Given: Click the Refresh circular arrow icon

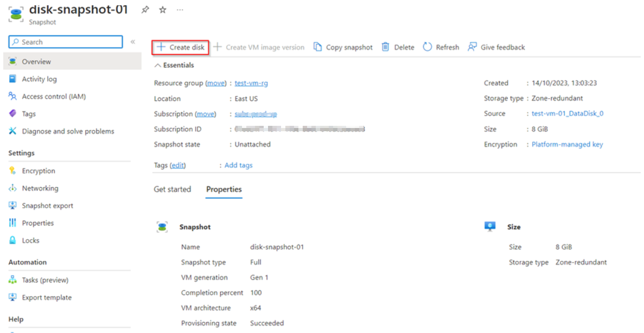Looking at the screenshot, I should [x=427, y=47].
